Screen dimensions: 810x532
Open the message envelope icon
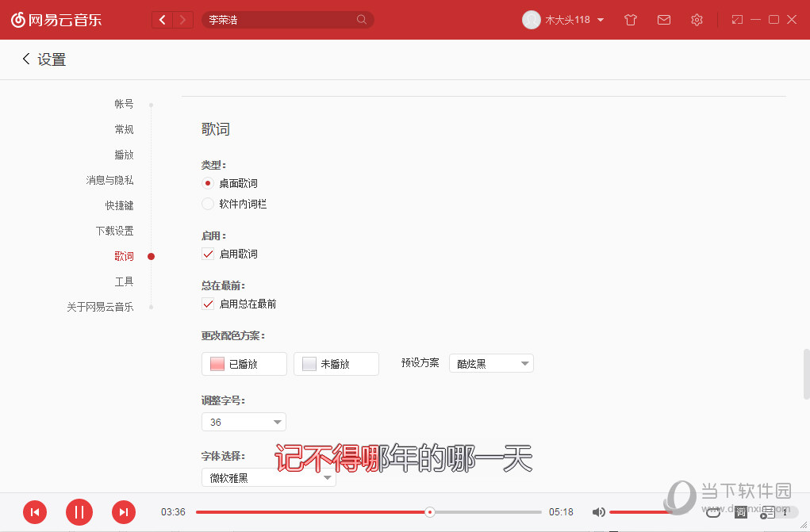tap(664, 19)
